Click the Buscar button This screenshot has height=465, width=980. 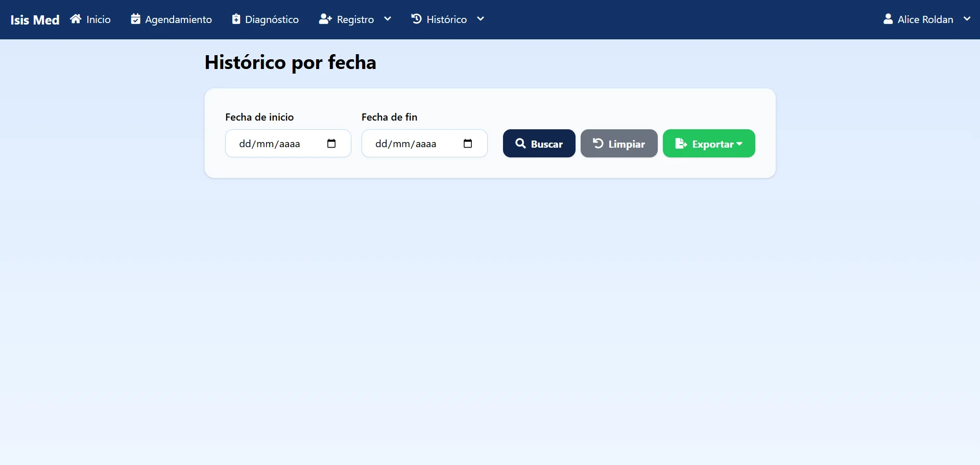tap(539, 144)
